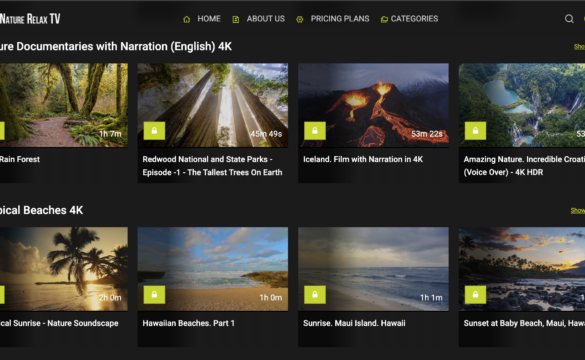Click lock icon on Hawaiian Beaches thumbnail
Screen dimensions: 585x360
click(x=154, y=295)
